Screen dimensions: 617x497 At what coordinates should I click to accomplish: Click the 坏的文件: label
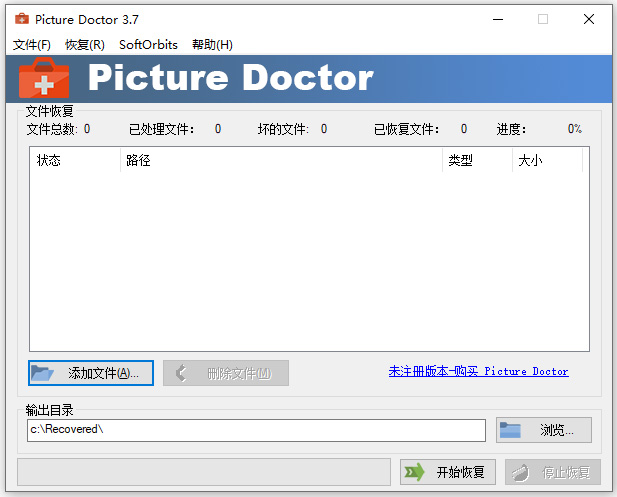[x=283, y=129]
